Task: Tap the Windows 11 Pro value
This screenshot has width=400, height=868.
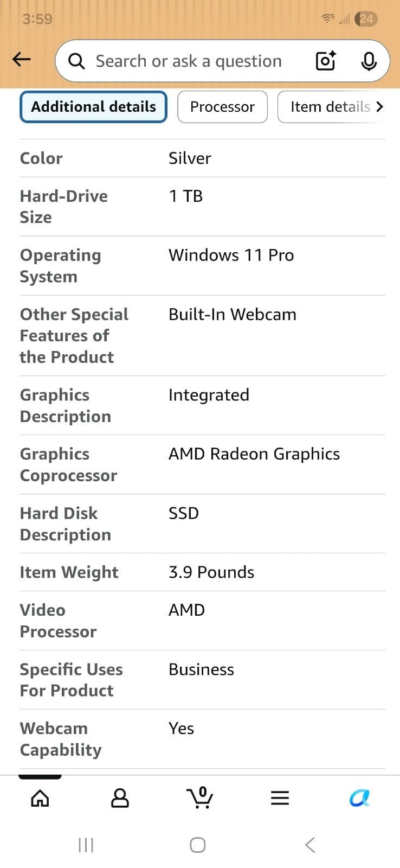Action: pos(231,255)
